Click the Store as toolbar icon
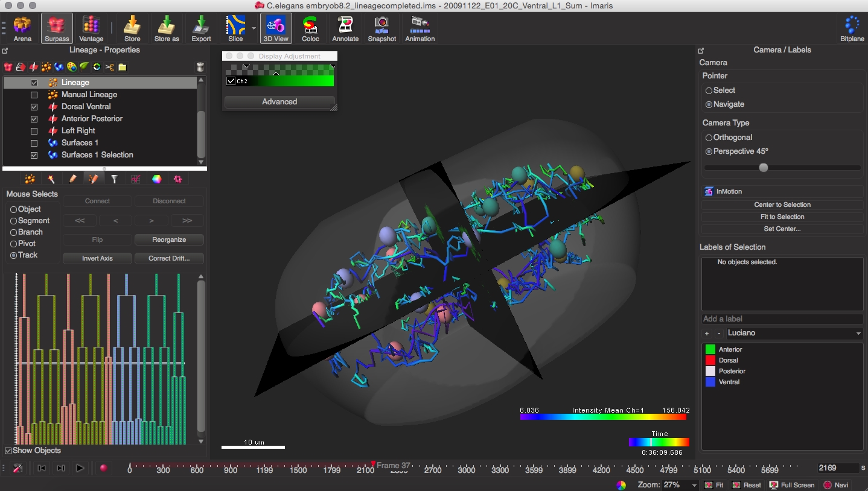868x491 pixels. (167, 28)
